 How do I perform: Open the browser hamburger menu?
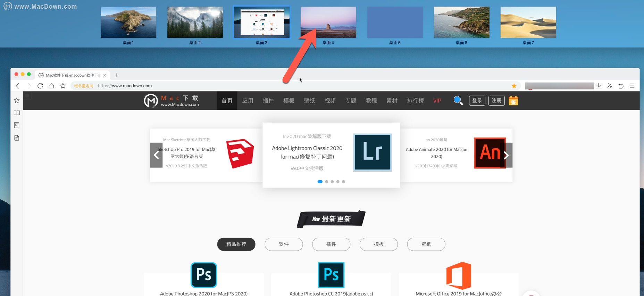[632, 86]
